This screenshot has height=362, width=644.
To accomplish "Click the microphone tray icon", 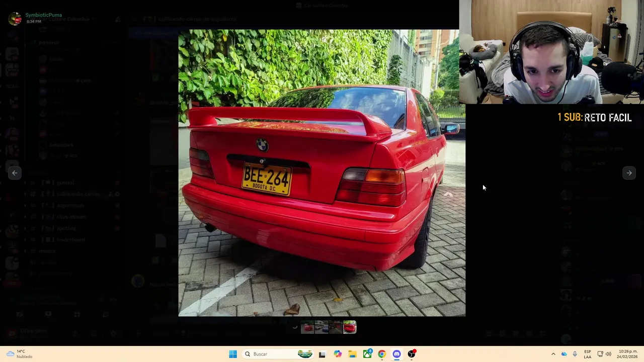I will point(575,354).
